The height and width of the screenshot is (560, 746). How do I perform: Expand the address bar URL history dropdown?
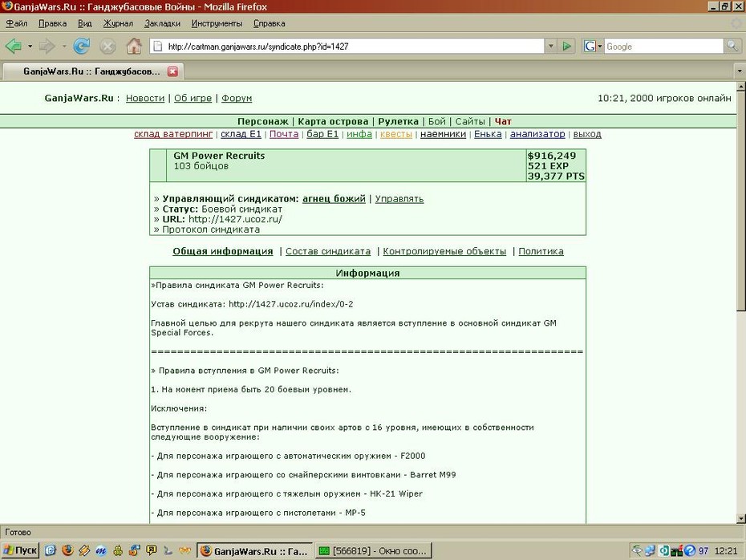coord(551,47)
